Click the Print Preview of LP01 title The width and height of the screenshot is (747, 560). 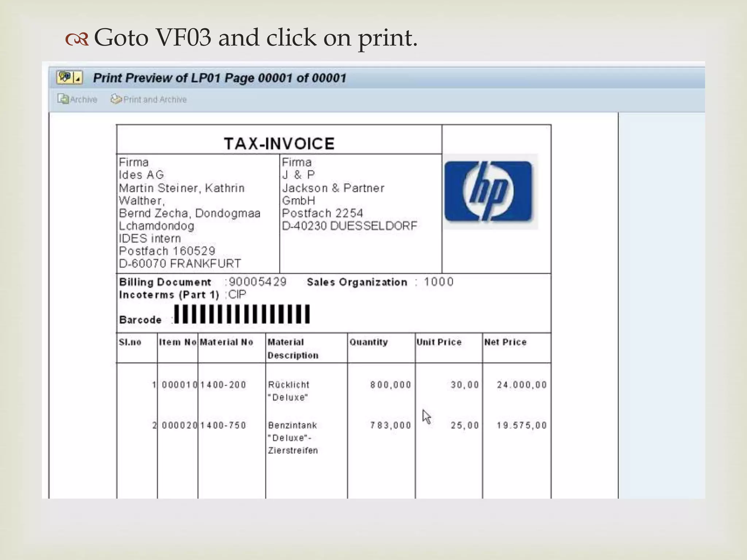220,78
